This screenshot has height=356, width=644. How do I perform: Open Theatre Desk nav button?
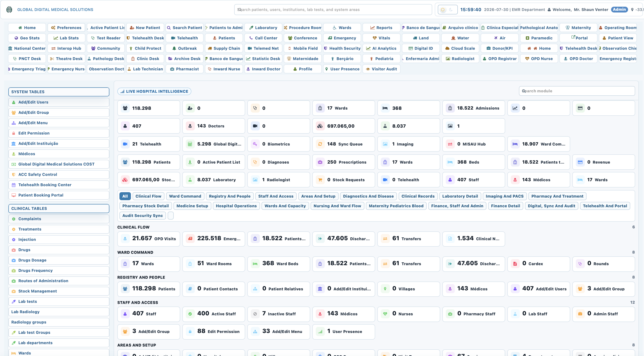tap(66, 59)
